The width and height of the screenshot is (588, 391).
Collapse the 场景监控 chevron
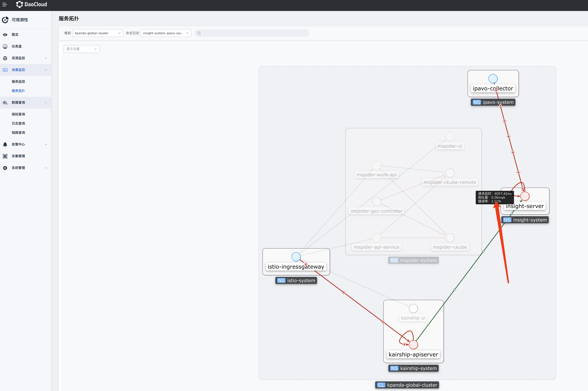[x=46, y=70]
